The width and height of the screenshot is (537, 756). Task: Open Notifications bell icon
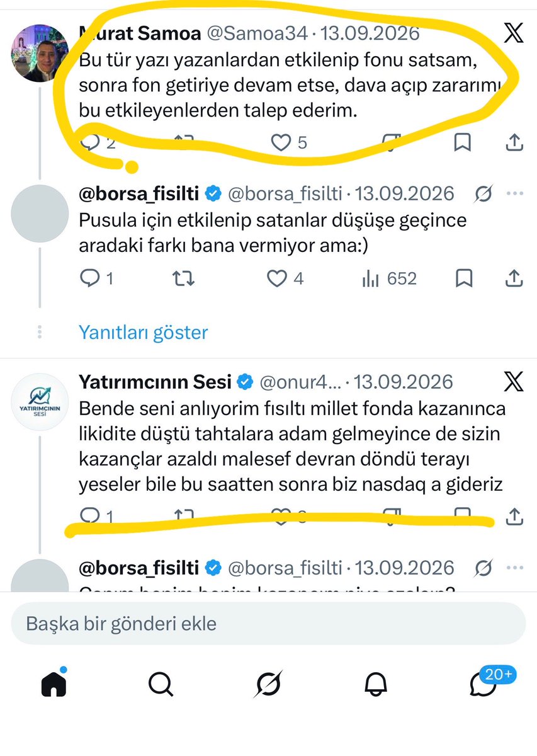[376, 684]
